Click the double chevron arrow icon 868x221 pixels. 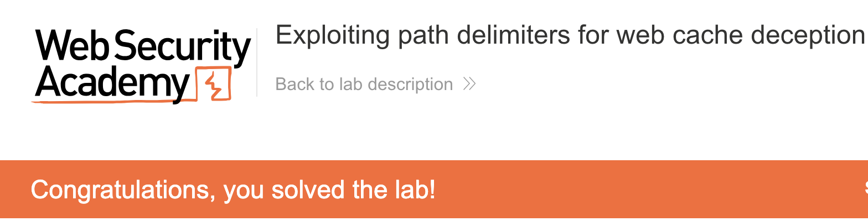469,84
